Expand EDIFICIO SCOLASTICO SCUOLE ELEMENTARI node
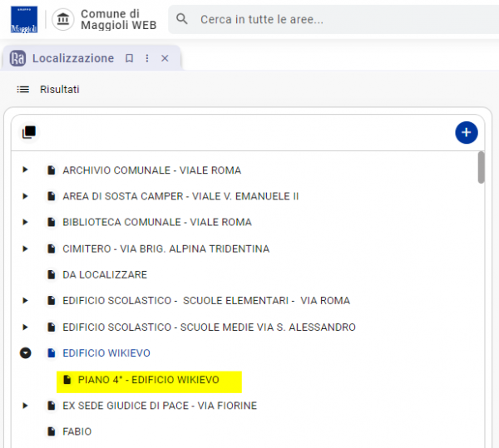The width and height of the screenshot is (499, 448). (25, 301)
